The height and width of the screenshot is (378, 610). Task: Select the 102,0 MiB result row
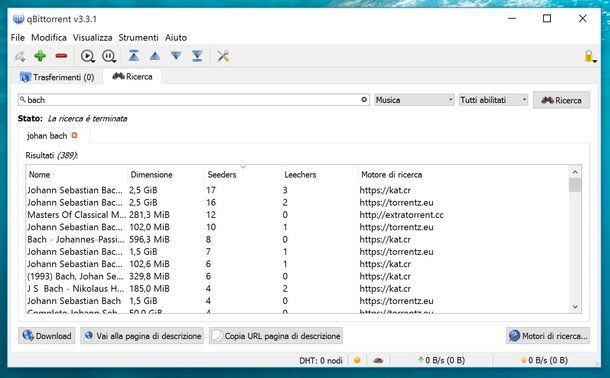pyautogui.click(x=297, y=227)
